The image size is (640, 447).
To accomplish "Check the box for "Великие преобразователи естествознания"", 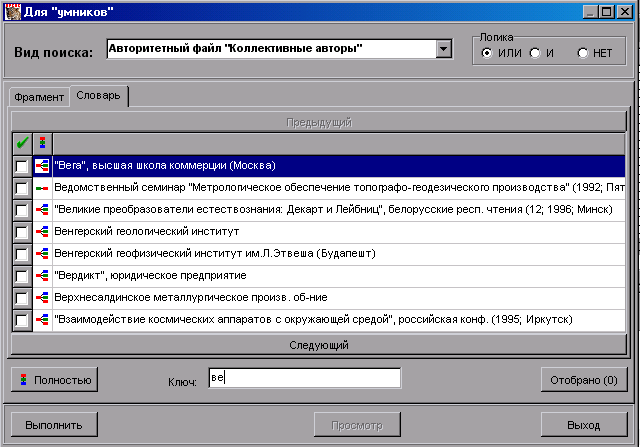I will pyautogui.click(x=22, y=210).
